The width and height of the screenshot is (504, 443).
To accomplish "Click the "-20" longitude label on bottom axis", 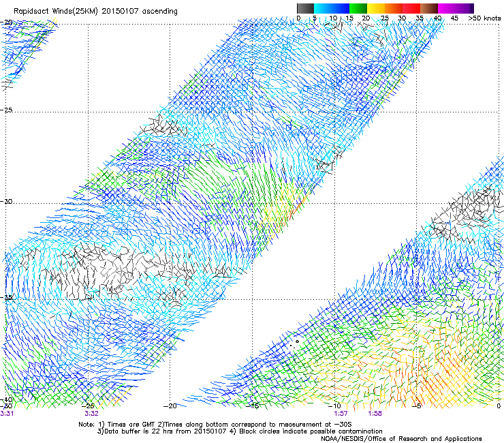I will tap(170, 406).
